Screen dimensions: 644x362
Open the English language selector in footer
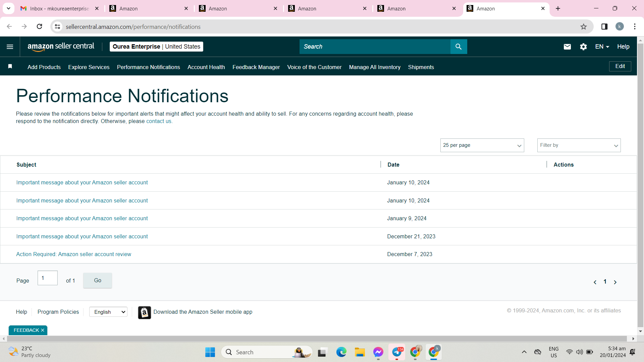click(x=108, y=312)
